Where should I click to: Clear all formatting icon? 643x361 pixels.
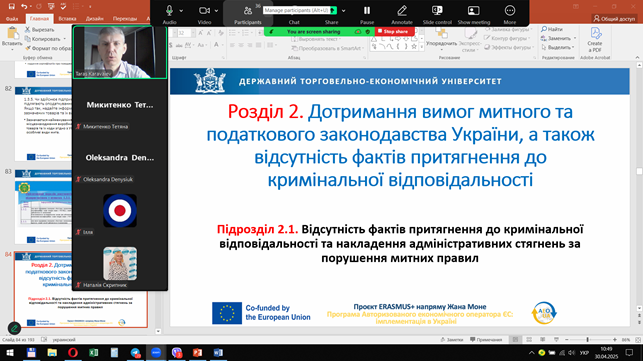point(221,33)
